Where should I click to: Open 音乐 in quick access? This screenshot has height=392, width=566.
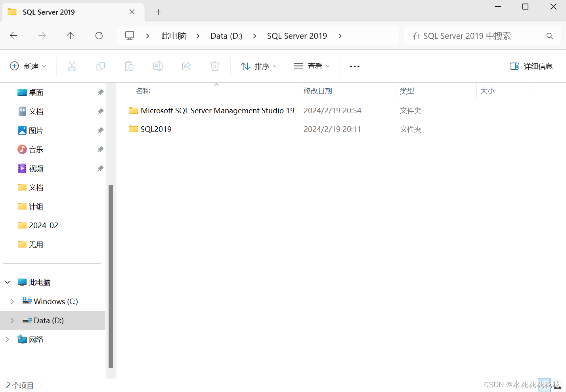(x=36, y=149)
